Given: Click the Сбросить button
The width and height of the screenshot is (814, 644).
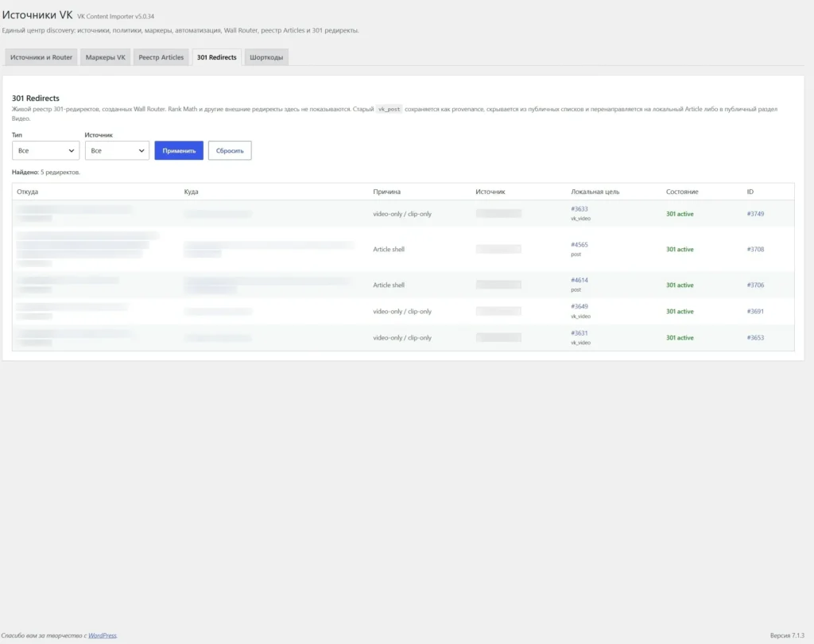Looking at the screenshot, I should click(230, 150).
